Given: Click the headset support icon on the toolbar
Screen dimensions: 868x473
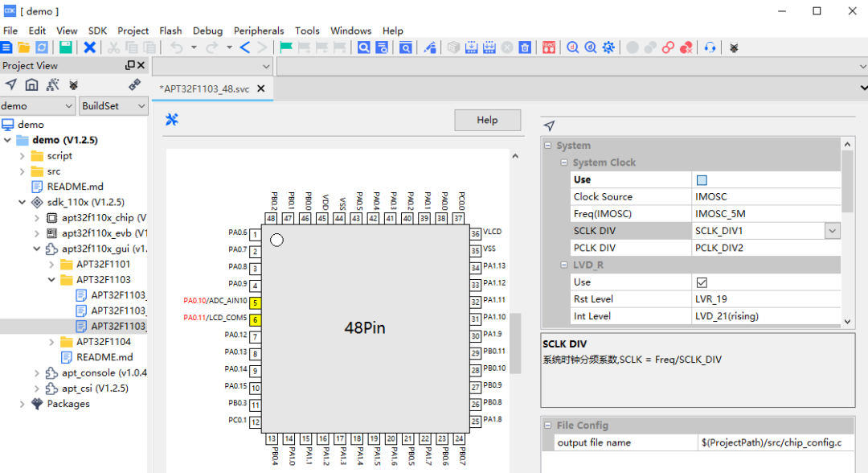Looking at the screenshot, I should (x=710, y=47).
